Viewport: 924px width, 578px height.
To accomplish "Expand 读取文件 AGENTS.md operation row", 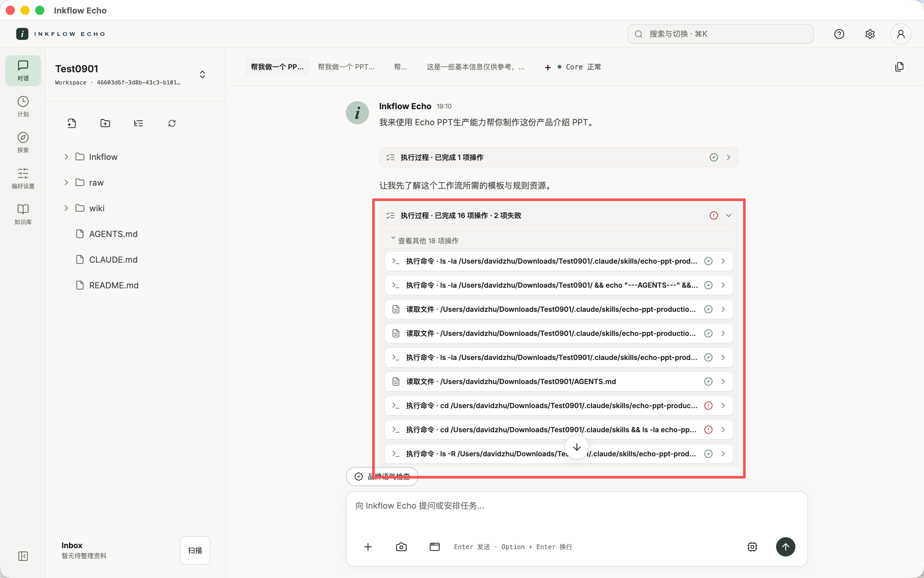I will pyautogui.click(x=559, y=381).
